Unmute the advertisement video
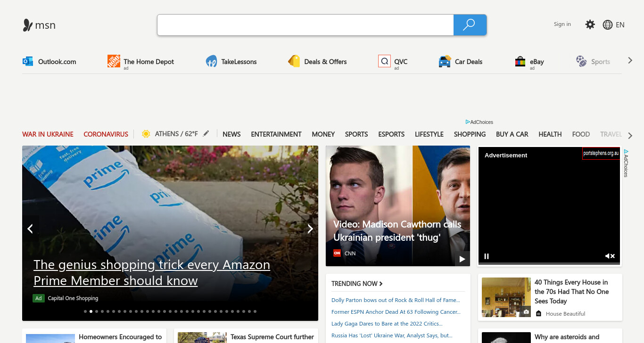 610,256
